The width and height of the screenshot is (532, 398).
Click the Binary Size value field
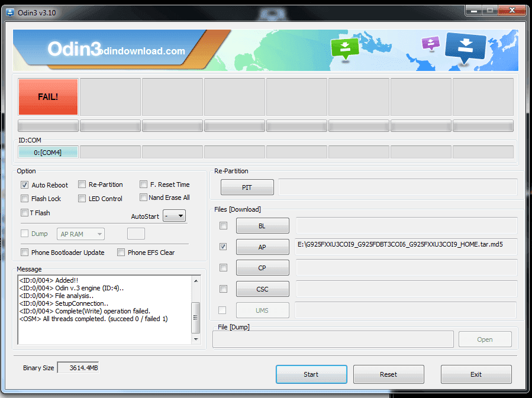[78, 367]
